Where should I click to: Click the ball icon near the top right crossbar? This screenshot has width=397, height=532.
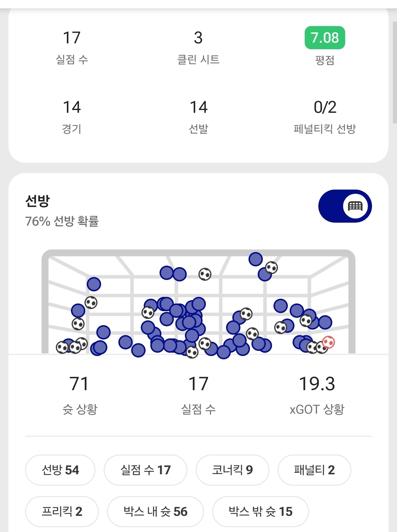tap(271, 267)
